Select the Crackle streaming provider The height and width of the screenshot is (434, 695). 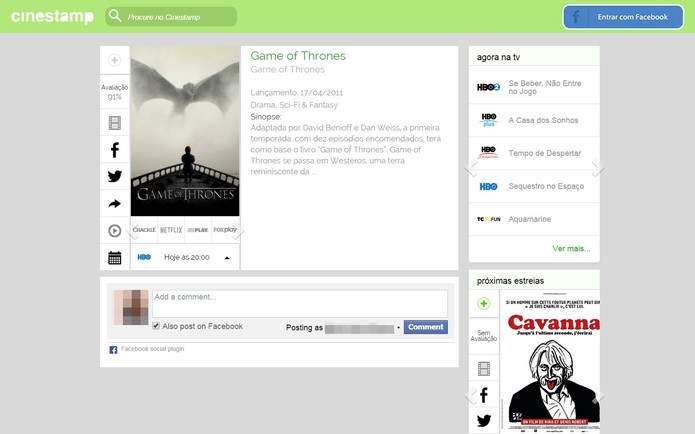[x=144, y=230]
